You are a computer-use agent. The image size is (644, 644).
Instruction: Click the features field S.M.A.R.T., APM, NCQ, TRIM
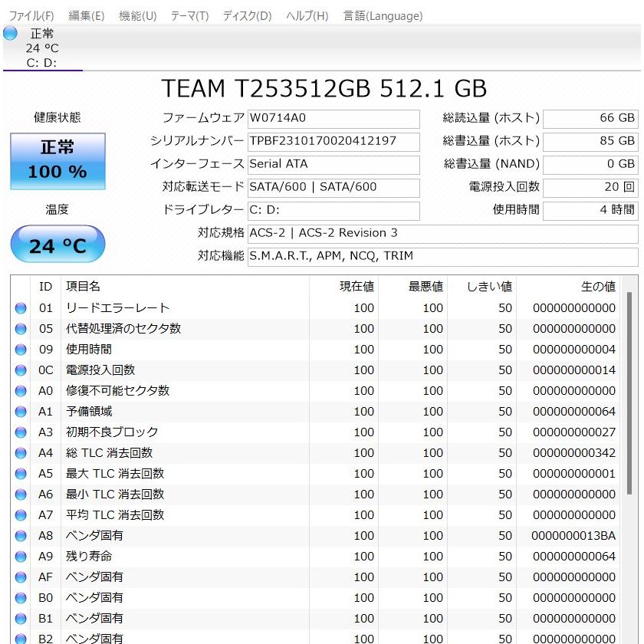click(x=443, y=257)
